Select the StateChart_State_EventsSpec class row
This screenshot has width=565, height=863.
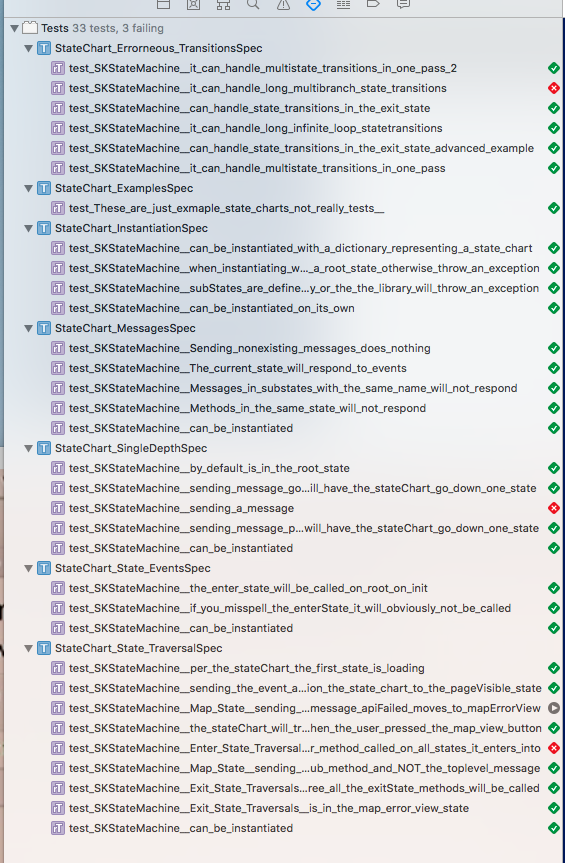click(x=282, y=569)
